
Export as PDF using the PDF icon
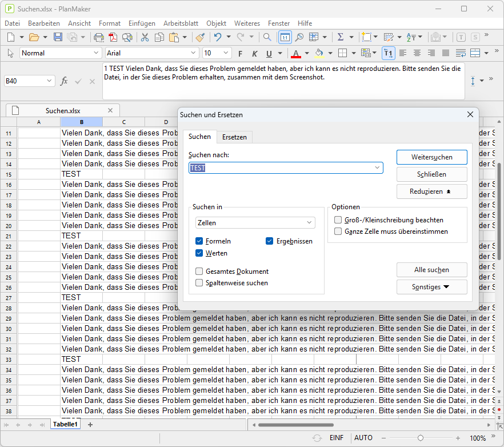tap(113, 37)
